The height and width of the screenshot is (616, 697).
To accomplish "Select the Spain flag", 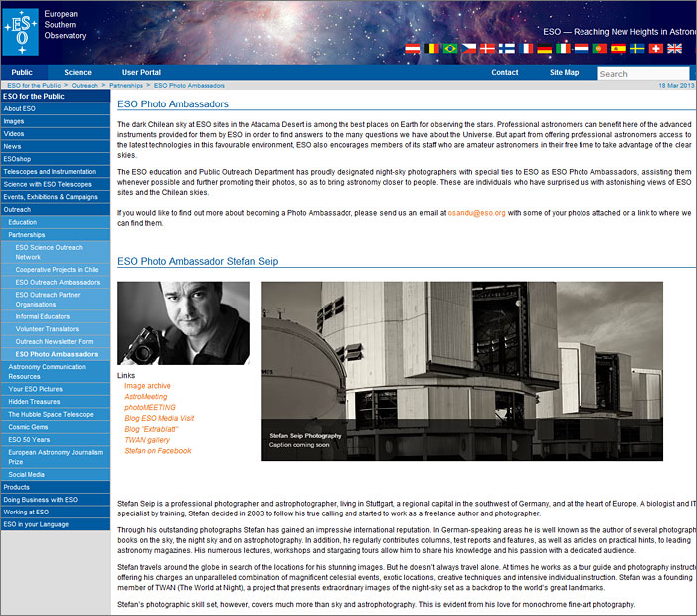I will pos(618,49).
